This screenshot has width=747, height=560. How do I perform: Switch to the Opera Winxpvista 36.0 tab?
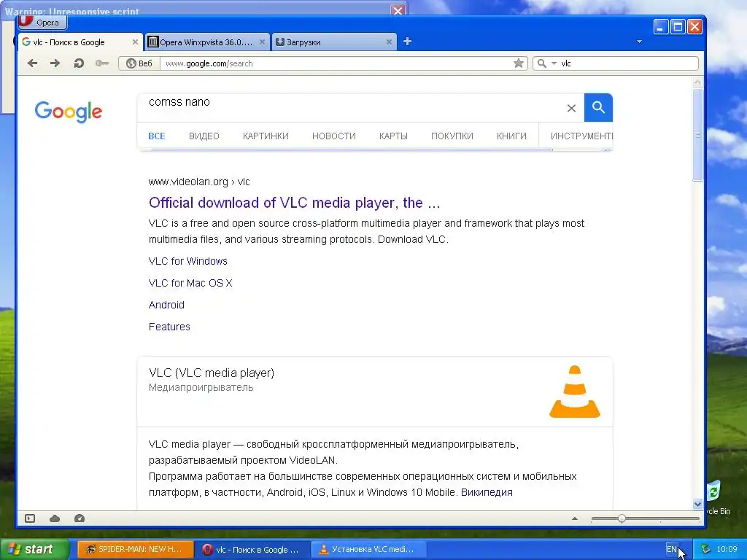click(x=207, y=42)
